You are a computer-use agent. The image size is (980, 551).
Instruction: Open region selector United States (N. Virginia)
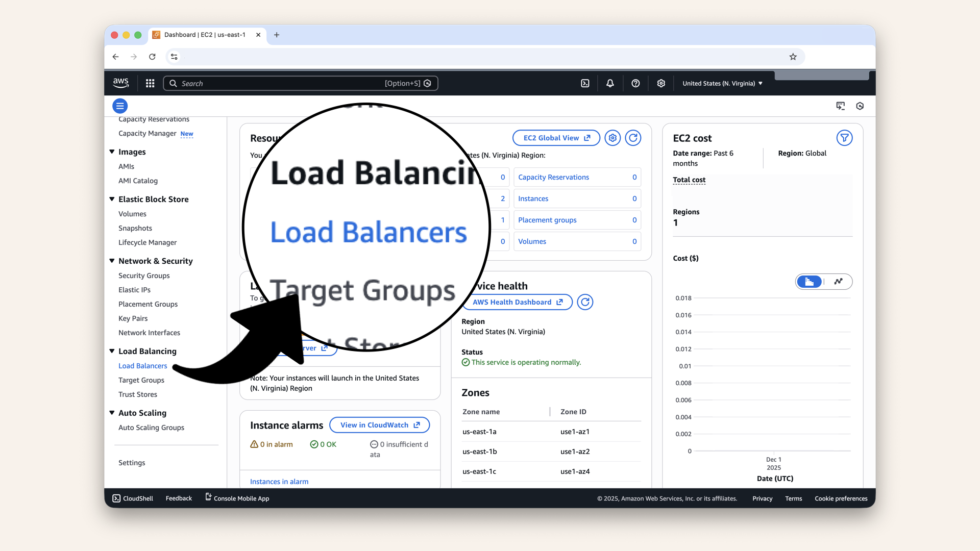pyautogui.click(x=722, y=83)
